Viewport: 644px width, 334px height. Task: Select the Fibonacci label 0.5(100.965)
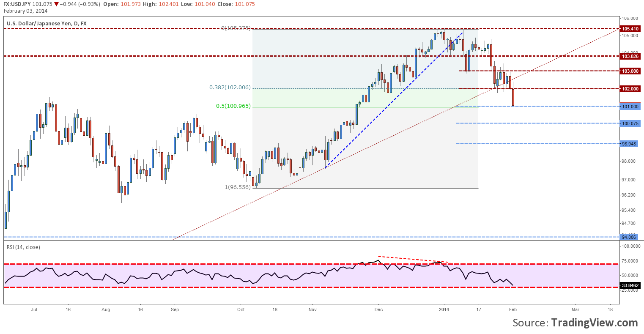[233, 106]
